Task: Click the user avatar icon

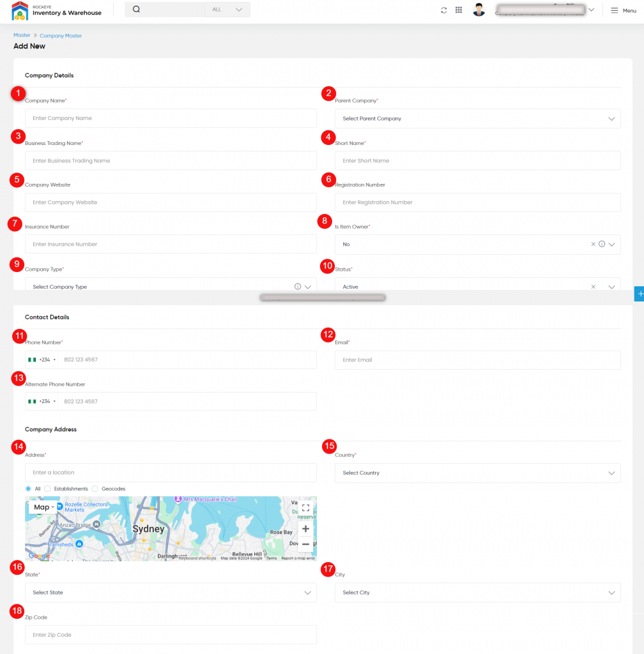Action: coord(479,10)
